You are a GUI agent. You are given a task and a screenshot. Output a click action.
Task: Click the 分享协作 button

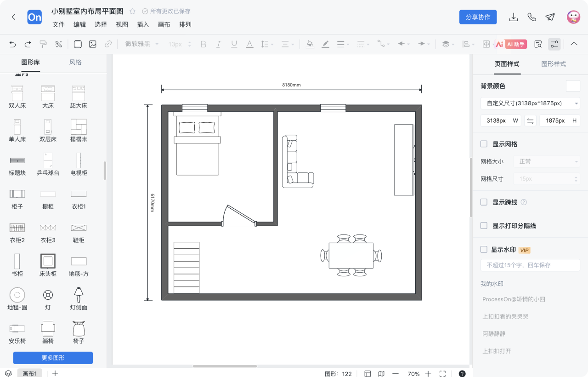[478, 17]
